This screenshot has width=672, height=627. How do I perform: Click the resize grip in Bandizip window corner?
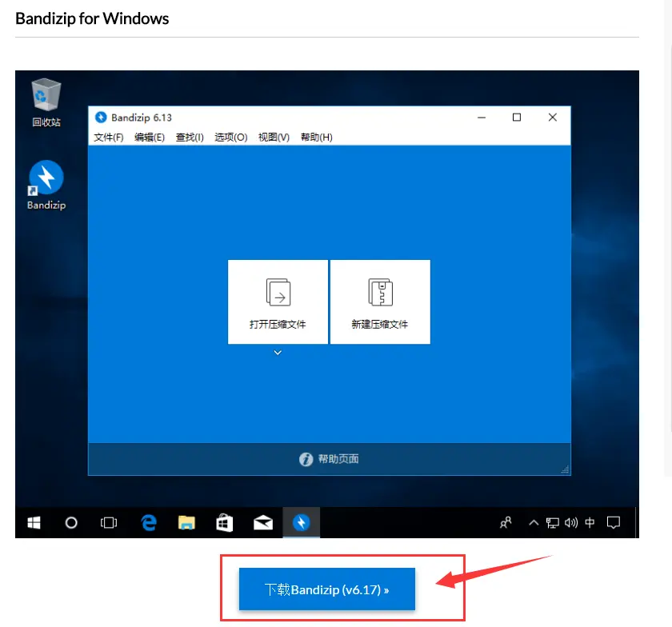tap(566, 469)
